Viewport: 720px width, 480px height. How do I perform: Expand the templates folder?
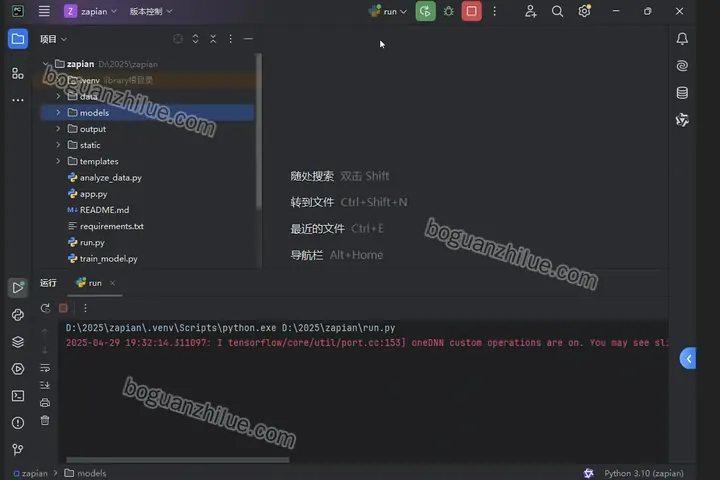coord(58,161)
